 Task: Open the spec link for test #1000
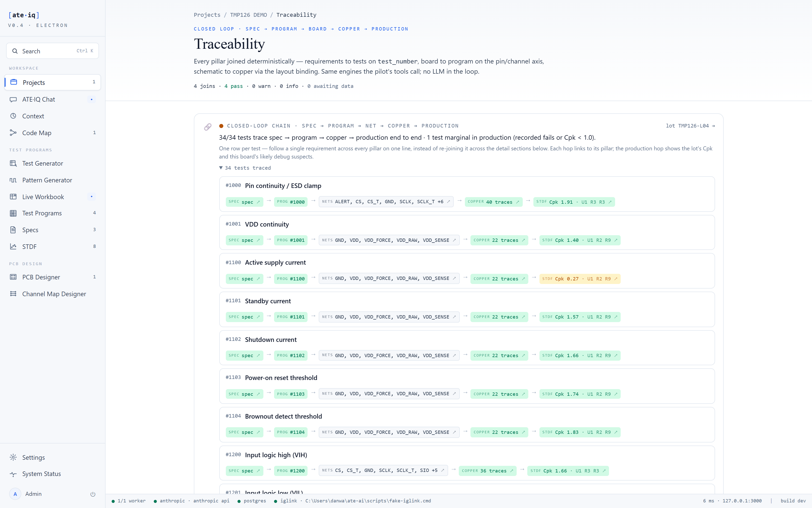[244, 202]
